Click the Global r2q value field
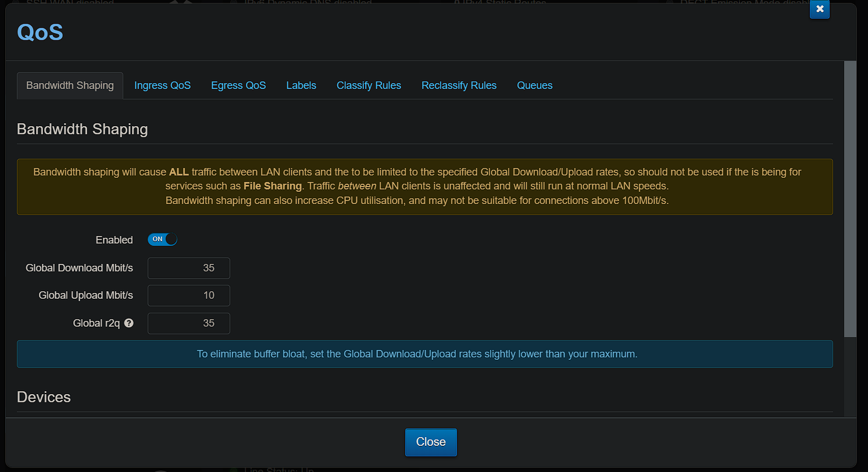The image size is (868, 472). (x=188, y=323)
